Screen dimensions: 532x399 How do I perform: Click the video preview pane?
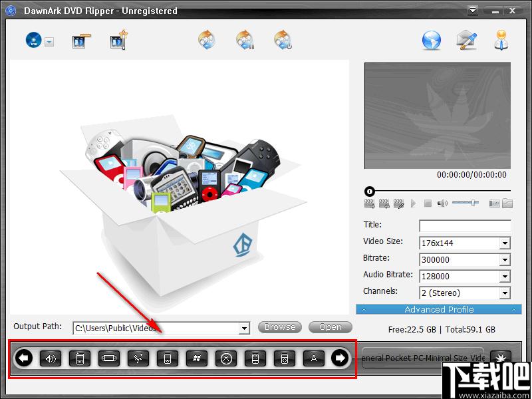[x=438, y=116]
